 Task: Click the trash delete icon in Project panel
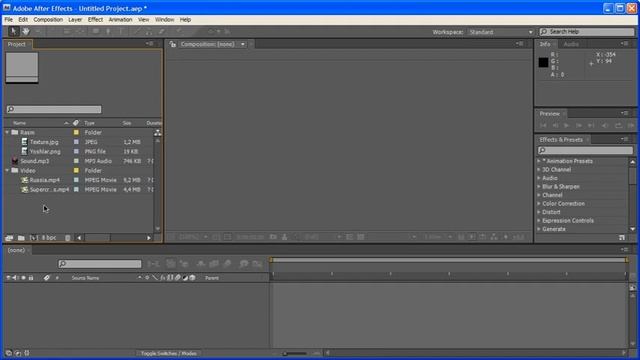(x=68, y=238)
